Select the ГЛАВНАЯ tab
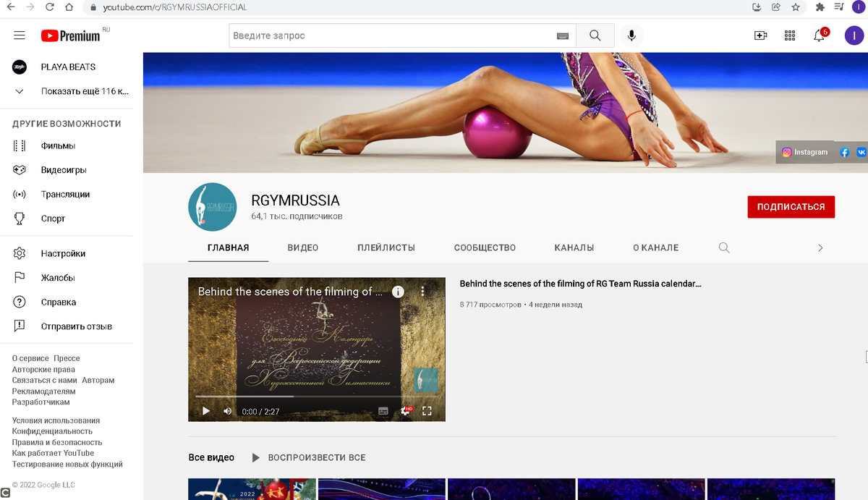The height and width of the screenshot is (500, 868). [x=228, y=247]
